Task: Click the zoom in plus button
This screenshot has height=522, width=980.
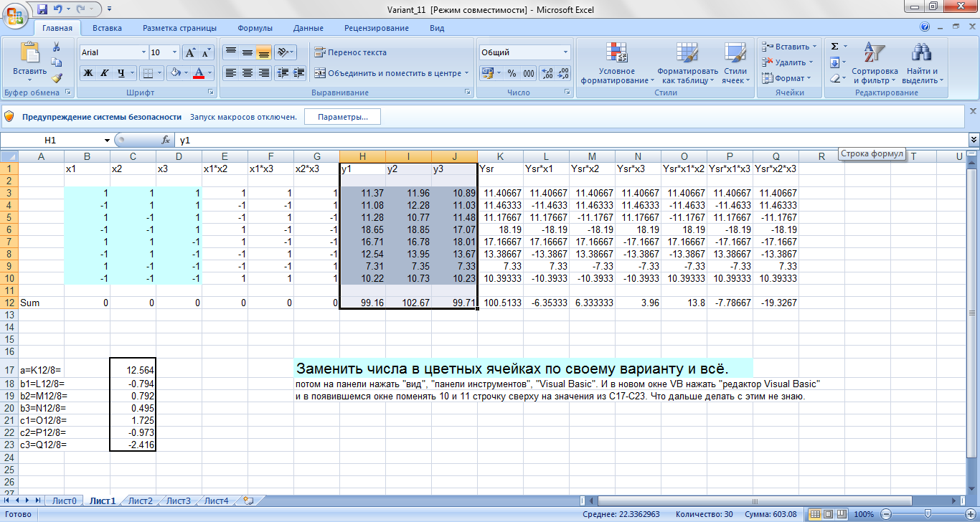Action: (969, 514)
